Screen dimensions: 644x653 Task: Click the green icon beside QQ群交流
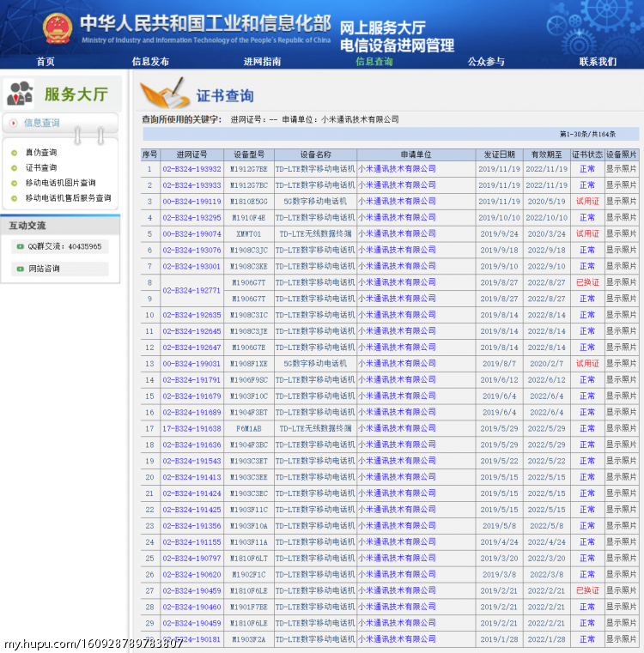[20, 246]
